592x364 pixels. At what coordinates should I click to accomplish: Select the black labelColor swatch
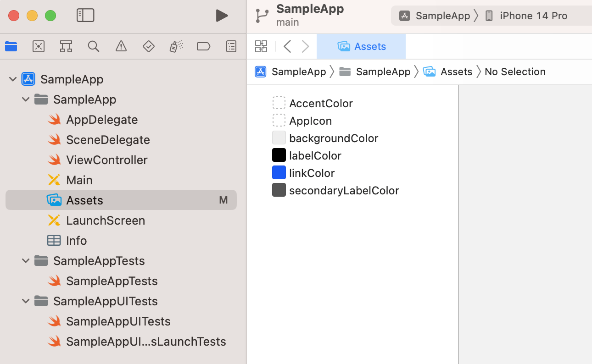(279, 155)
